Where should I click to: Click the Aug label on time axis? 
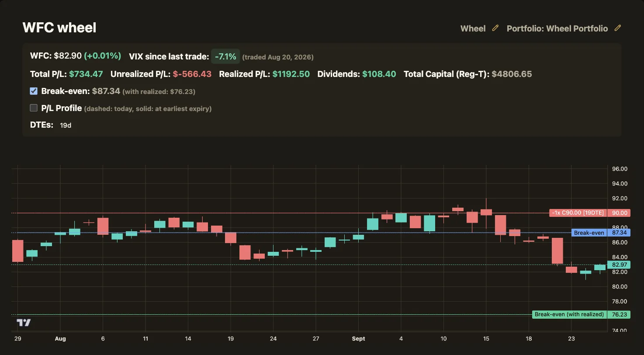pos(60,338)
